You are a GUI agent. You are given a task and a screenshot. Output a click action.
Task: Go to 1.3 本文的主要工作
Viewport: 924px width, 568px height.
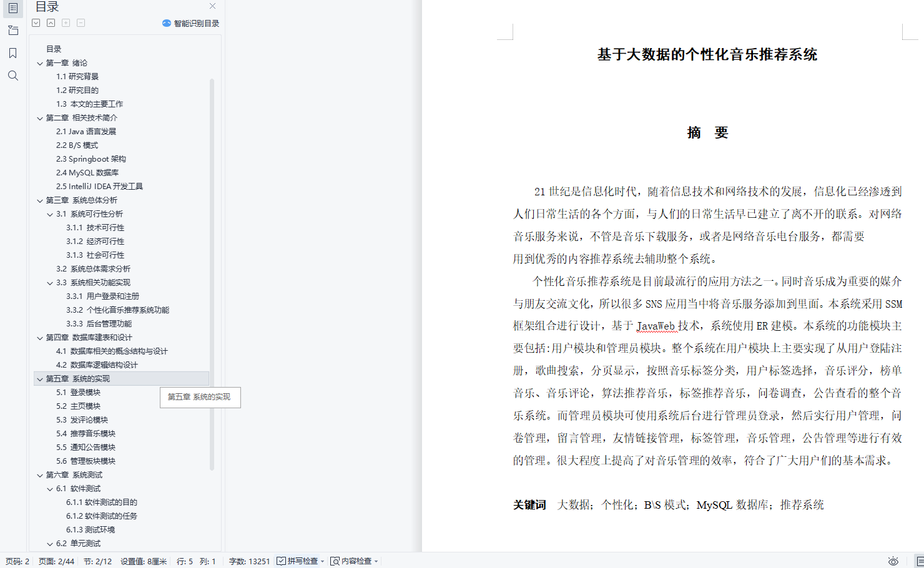click(89, 104)
